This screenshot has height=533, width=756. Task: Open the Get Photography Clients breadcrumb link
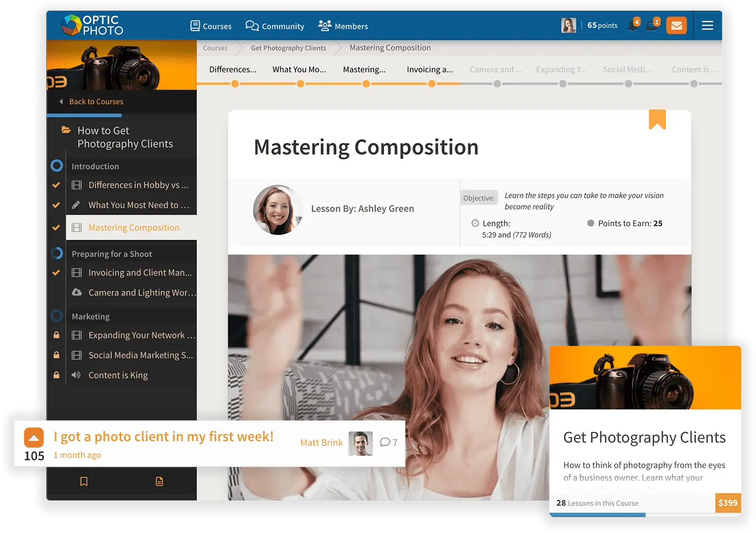[288, 48]
